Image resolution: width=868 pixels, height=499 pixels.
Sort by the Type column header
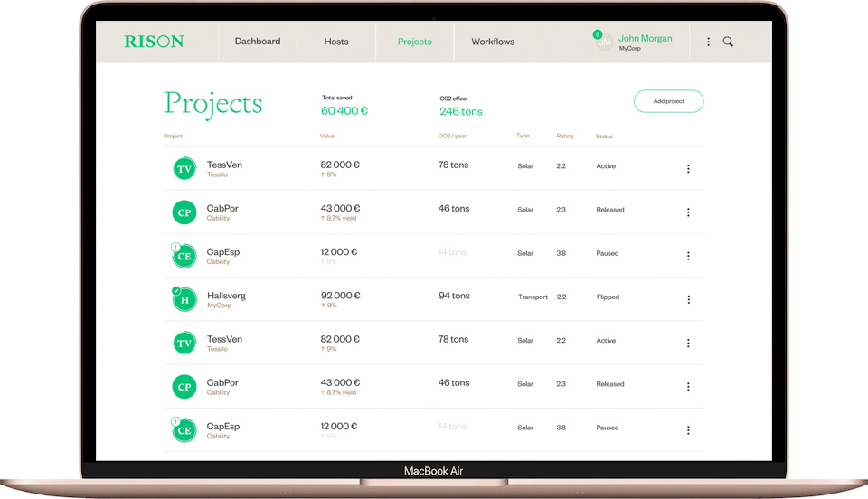pos(524,136)
